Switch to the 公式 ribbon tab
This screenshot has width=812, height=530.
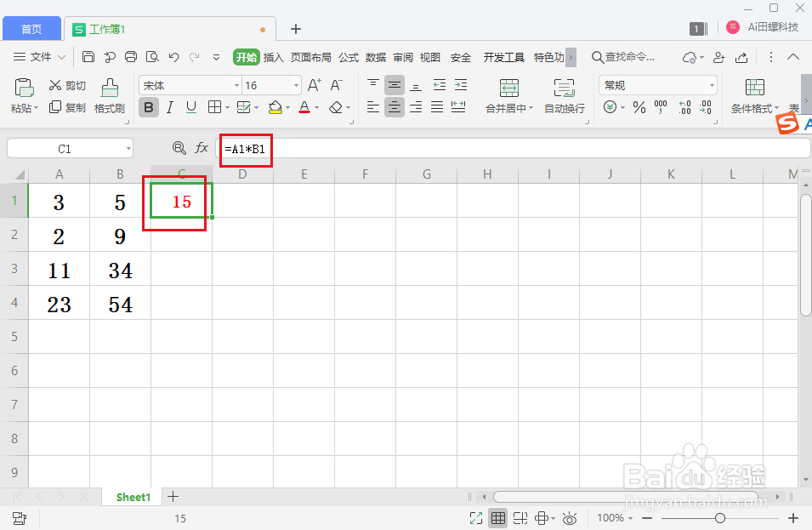tap(349, 57)
